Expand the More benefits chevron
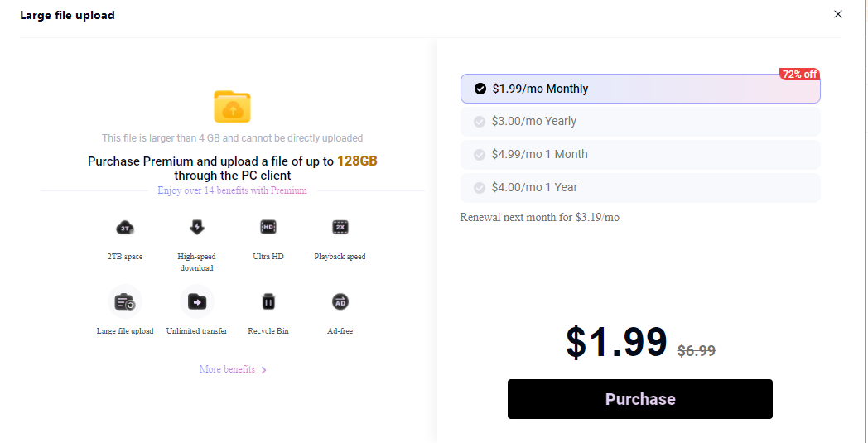Screen dimensions: 868x443 263,370
